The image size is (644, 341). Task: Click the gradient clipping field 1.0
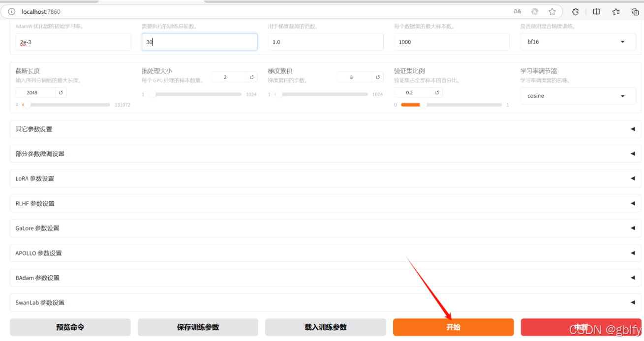tap(326, 42)
